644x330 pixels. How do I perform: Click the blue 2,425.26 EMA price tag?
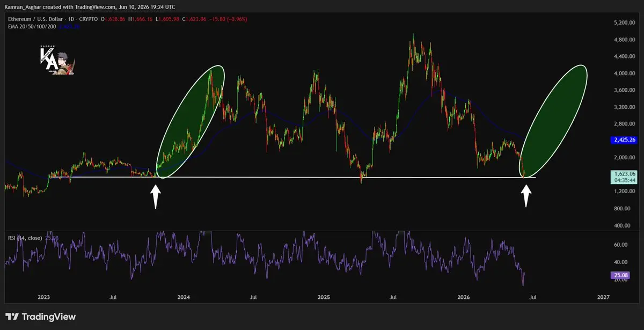click(x=624, y=140)
